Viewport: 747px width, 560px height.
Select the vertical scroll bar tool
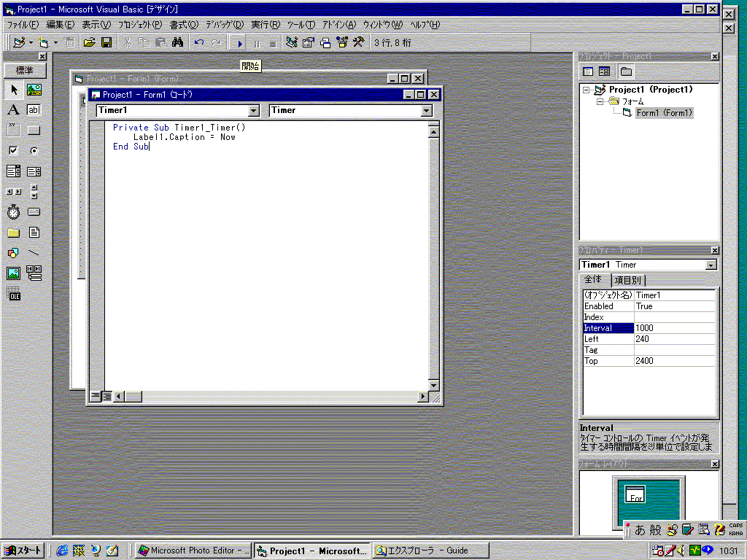pos(34,192)
